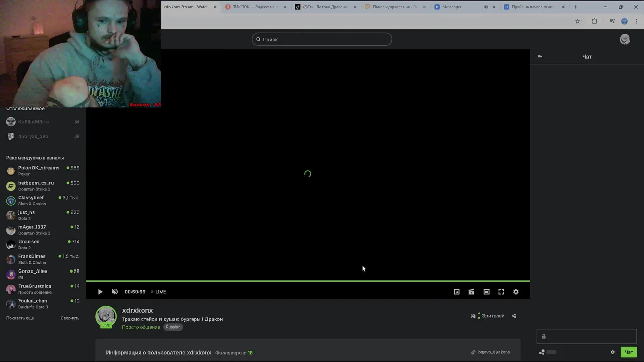Open logovo_dpakona TikTok link
This screenshot has height=362, width=644.
pos(491,352)
